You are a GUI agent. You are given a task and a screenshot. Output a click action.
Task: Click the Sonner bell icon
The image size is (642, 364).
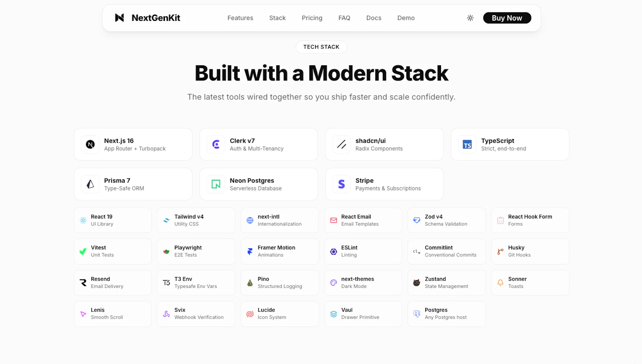500,283
